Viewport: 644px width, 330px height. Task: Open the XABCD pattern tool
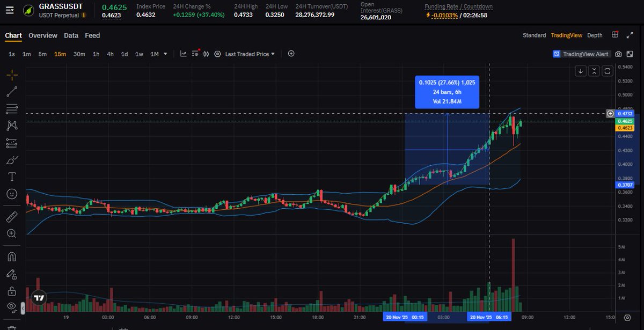(x=11, y=125)
